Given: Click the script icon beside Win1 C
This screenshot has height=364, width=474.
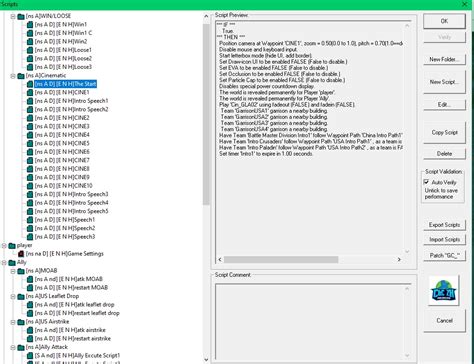Looking at the screenshot, I should 30,33.
